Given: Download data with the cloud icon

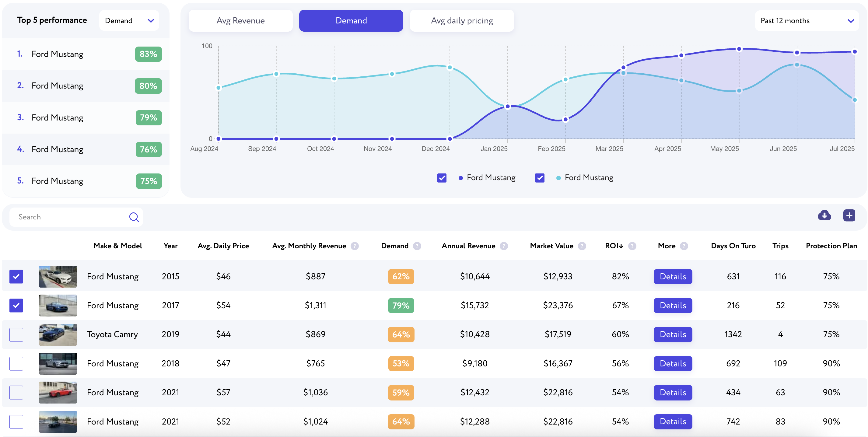Looking at the screenshot, I should click(x=824, y=215).
